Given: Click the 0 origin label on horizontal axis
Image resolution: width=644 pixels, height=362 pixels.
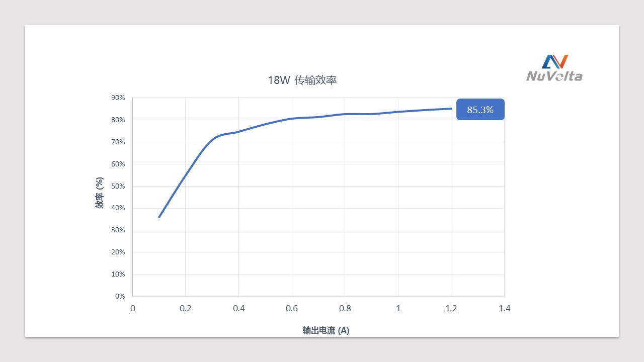Looking at the screenshot, I should point(133,308).
